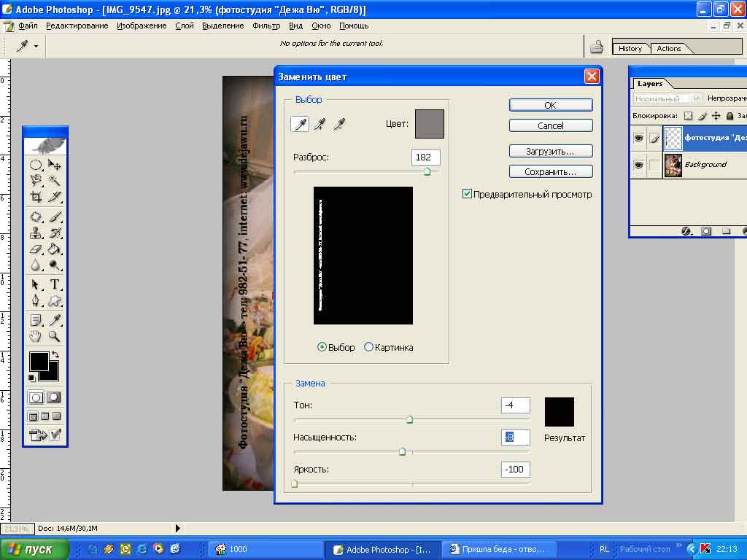Select the Zoom magnifier tool
The width and height of the screenshot is (747, 560).
tap(54, 337)
